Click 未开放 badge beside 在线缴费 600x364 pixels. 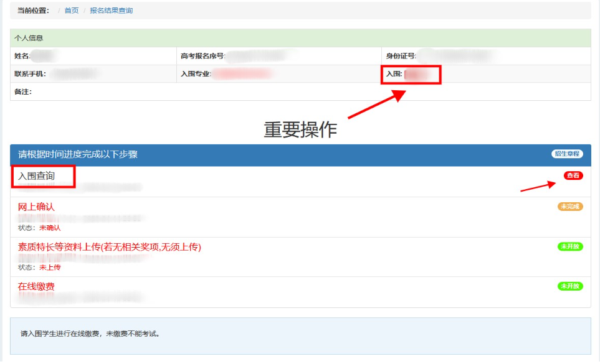(x=570, y=286)
